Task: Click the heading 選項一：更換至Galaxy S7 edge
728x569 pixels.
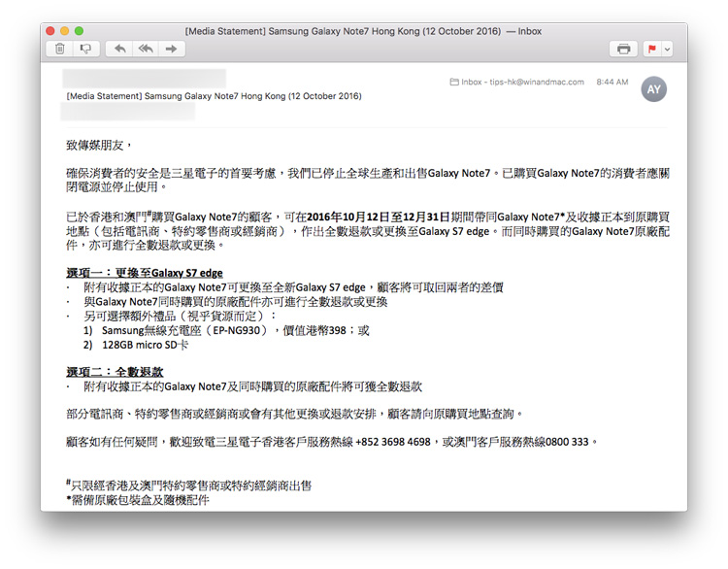Action: 144,273
